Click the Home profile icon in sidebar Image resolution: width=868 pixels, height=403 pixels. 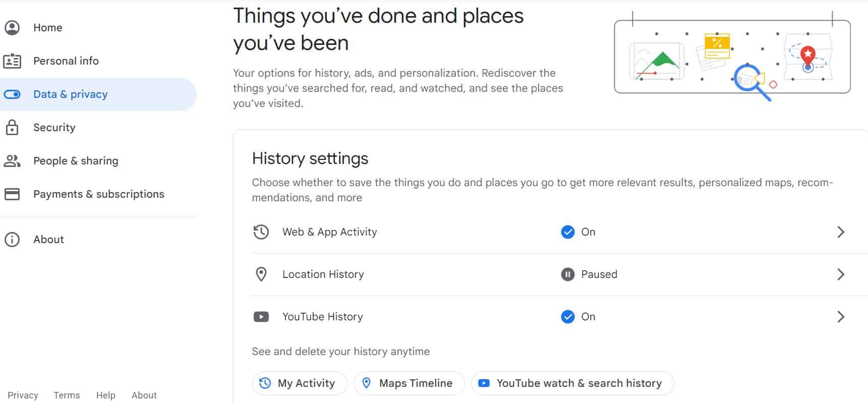coord(12,28)
